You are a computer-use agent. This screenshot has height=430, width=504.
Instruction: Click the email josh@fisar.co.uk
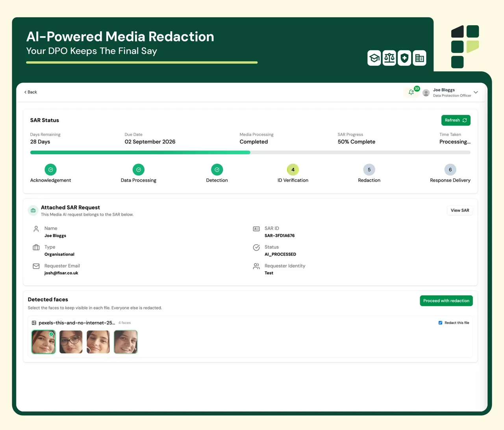click(61, 273)
